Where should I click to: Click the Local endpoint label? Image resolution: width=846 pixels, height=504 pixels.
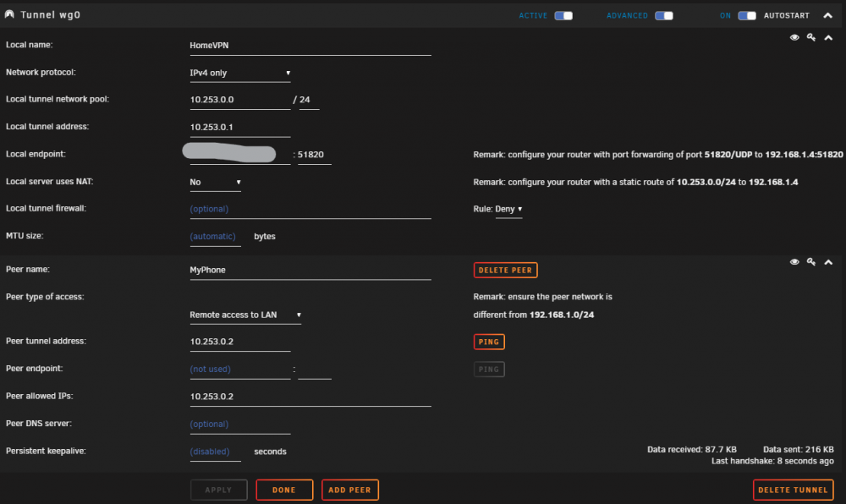(x=36, y=154)
